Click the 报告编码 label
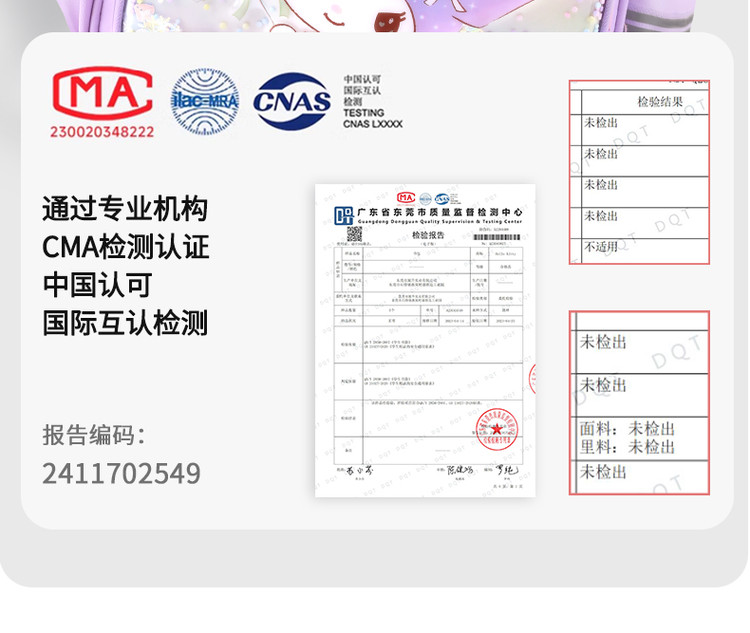The width and height of the screenshot is (750, 633). pos(94,435)
